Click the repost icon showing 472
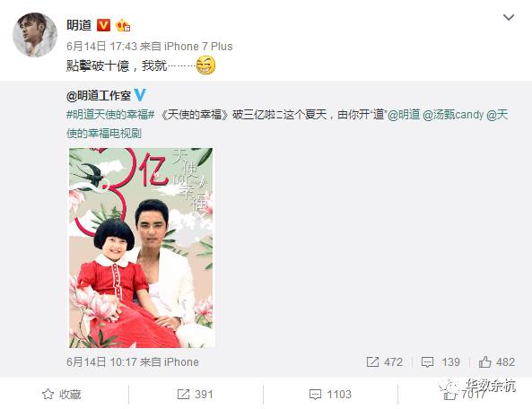This screenshot has width=532, height=409. pyautogui.click(x=384, y=361)
